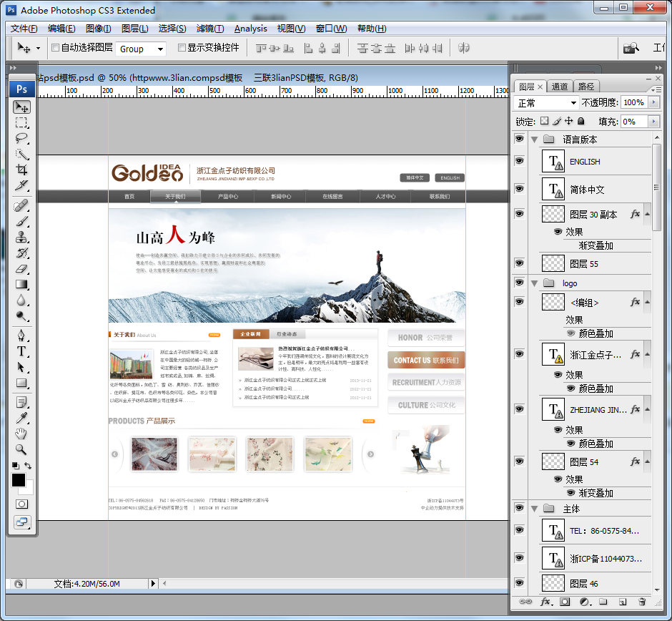
Task: Switch to the 路径 tab
Action: pyautogui.click(x=586, y=86)
